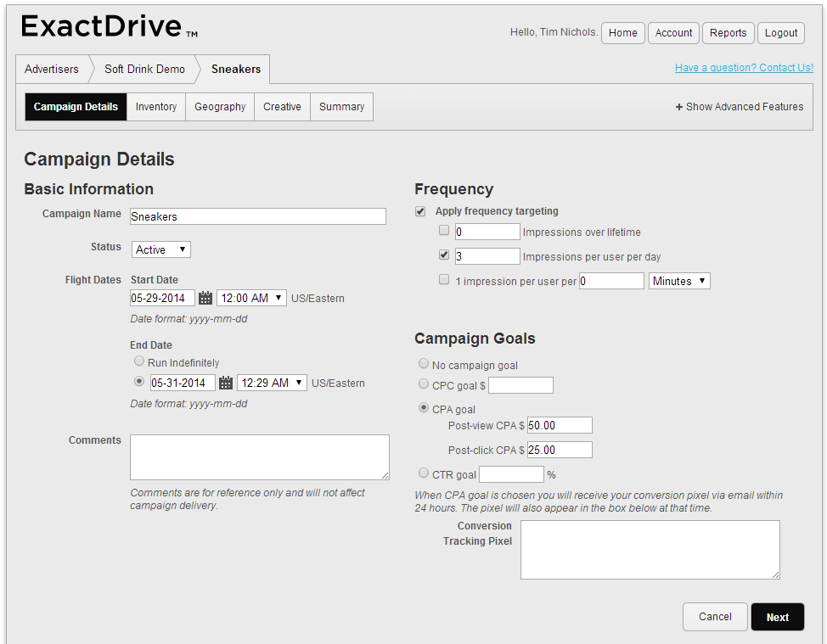Click the Cancel button
The height and width of the screenshot is (644, 827).
click(715, 617)
